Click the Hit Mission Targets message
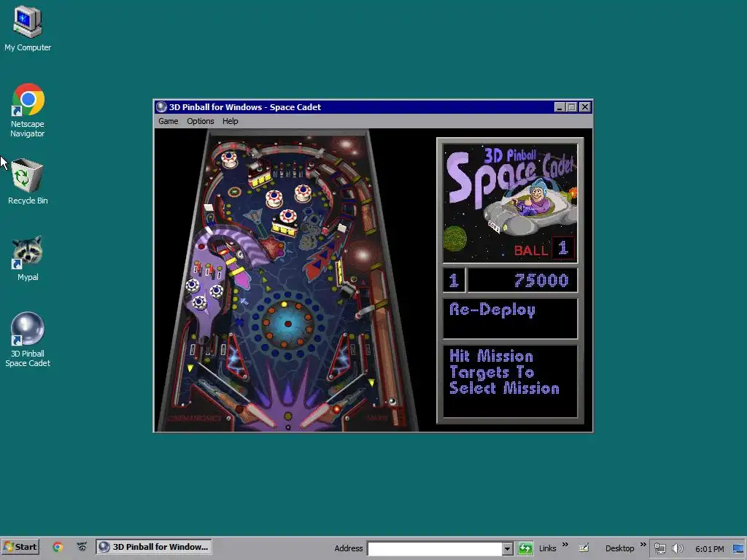 coord(504,372)
